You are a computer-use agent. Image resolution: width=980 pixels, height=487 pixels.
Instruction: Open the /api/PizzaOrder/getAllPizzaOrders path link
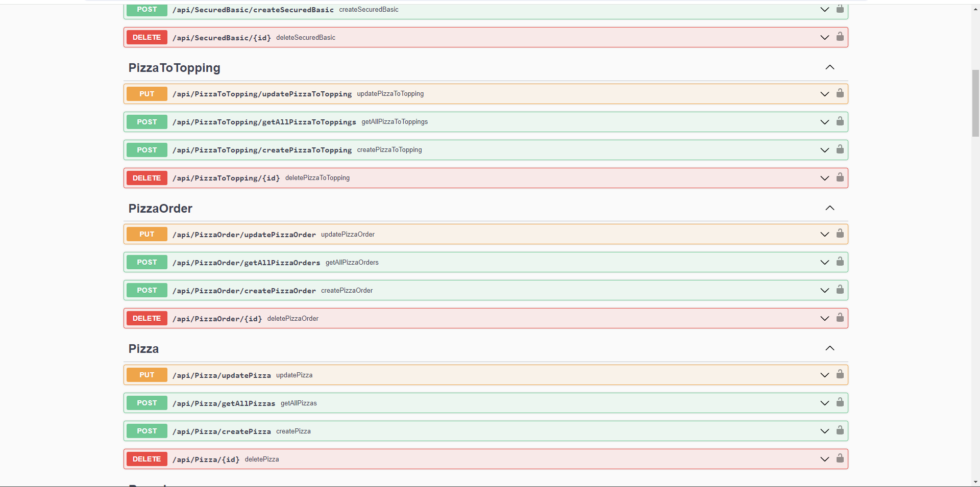[x=246, y=263]
